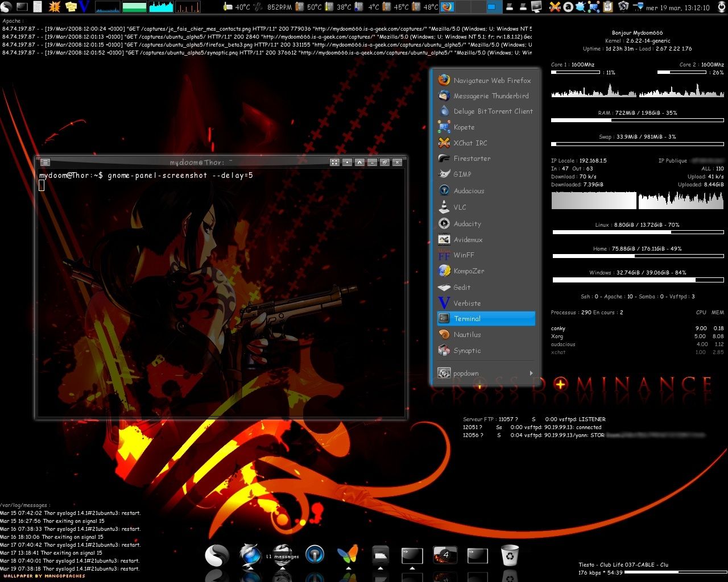Shade the terminal window with the up-arrow button

point(359,163)
